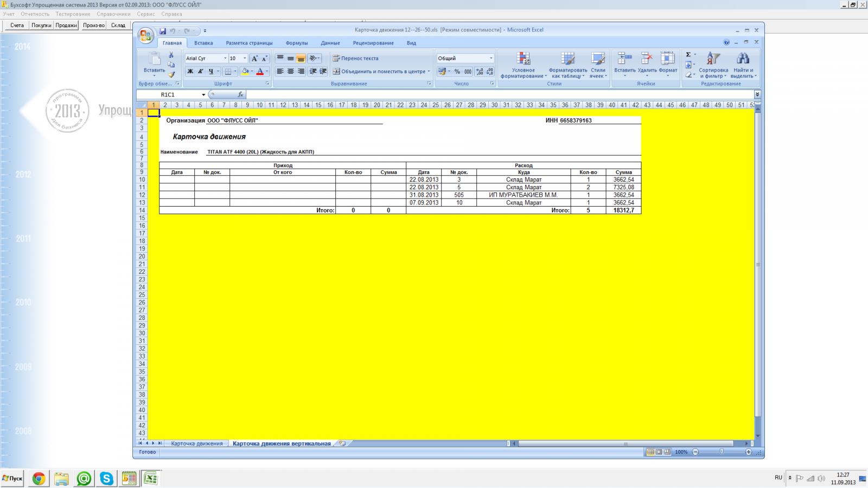868x488 pixels.
Task: Select the Format Painter brush icon
Action: [x=171, y=75]
